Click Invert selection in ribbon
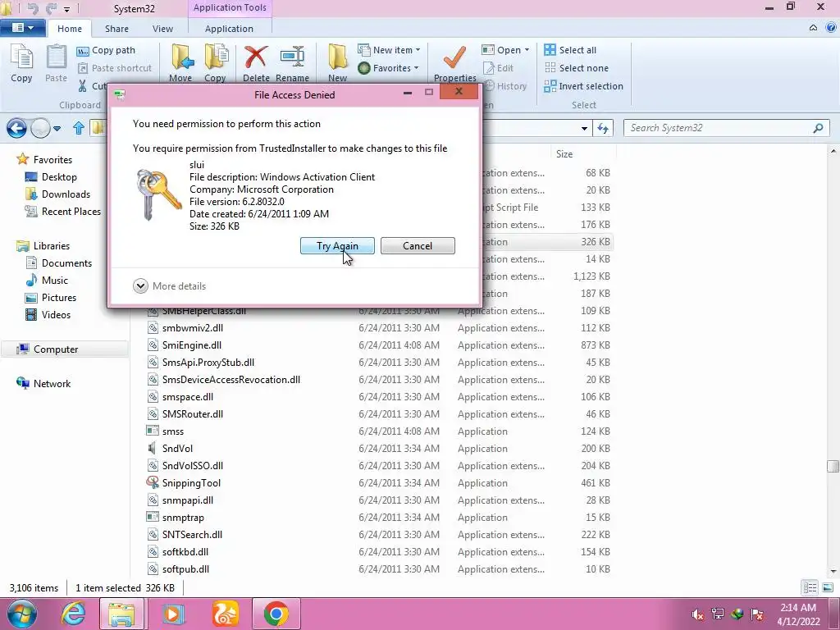Image resolution: width=840 pixels, height=630 pixels. click(x=583, y=86)
